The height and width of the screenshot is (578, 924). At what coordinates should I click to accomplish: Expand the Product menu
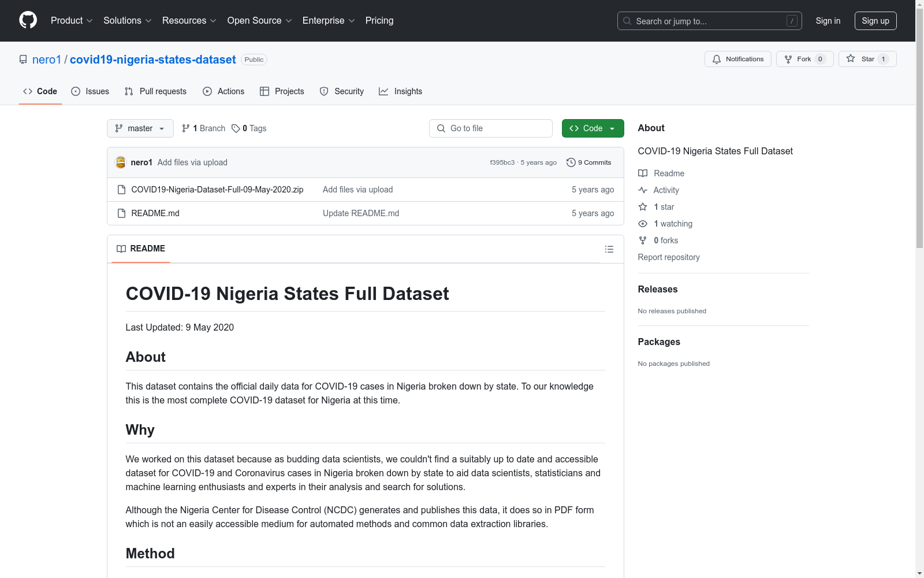pos(72,21)
